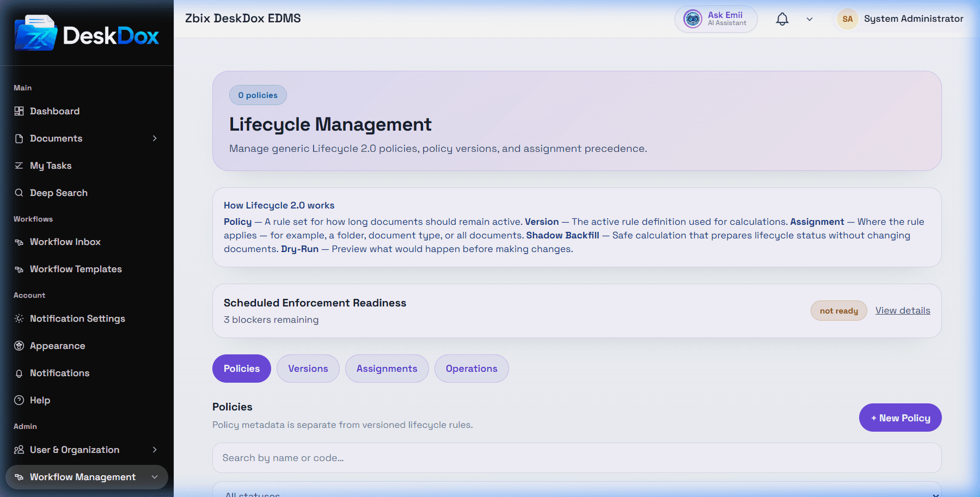
Task: Open Dashboard from the sidebar
Action: click(x=87, y=111)
